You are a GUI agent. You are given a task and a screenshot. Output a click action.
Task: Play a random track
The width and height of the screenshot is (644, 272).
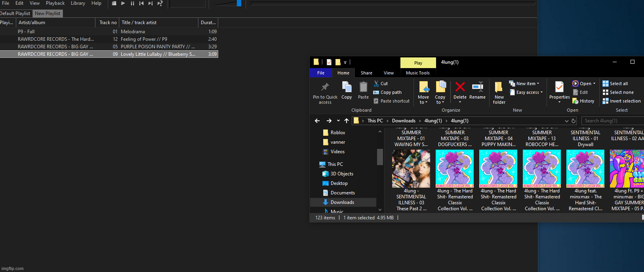[x=160, y=3]
